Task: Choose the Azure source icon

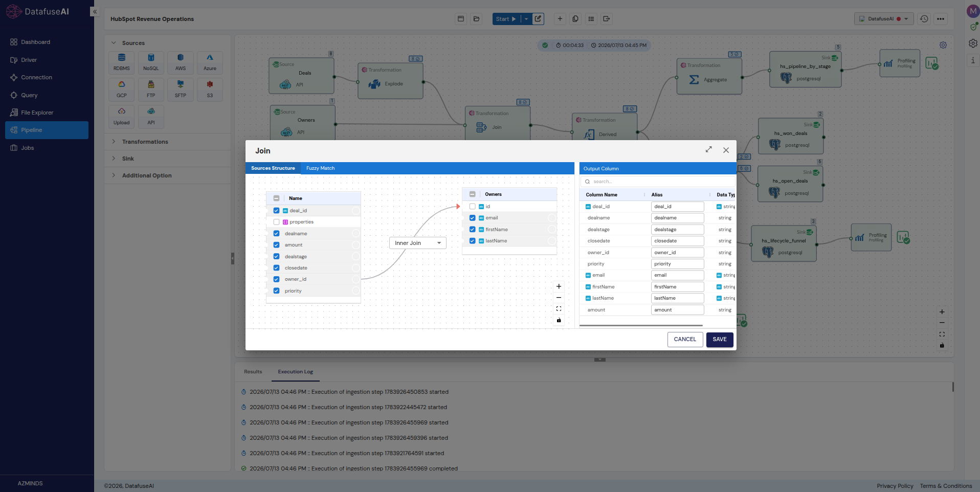Action: [x=210, y=62]
